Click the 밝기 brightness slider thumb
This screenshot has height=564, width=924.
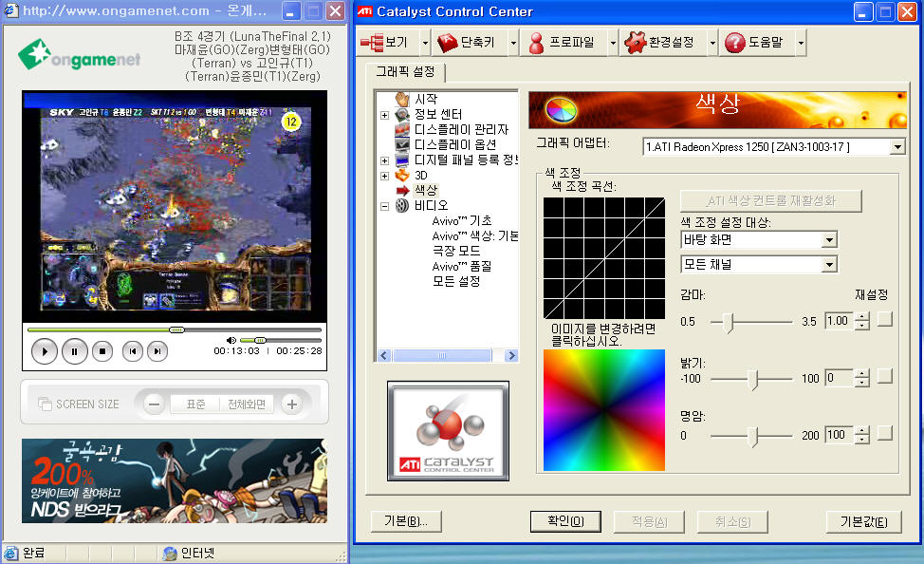tap(753, 380)
